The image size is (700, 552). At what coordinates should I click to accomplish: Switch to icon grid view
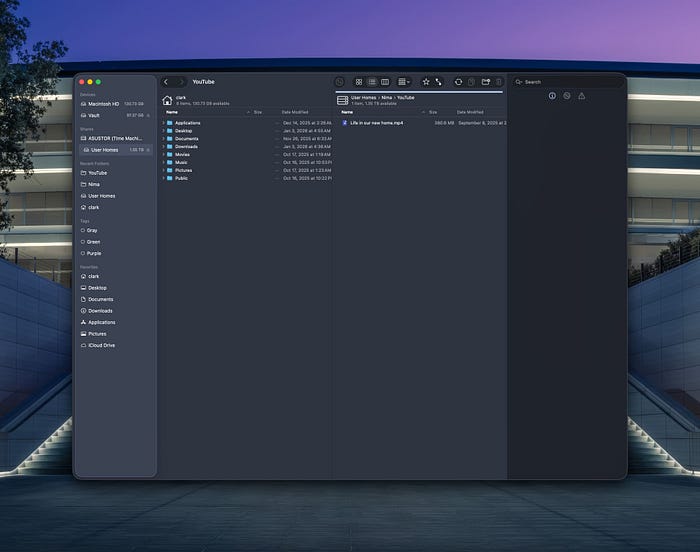tap(358, 82)
